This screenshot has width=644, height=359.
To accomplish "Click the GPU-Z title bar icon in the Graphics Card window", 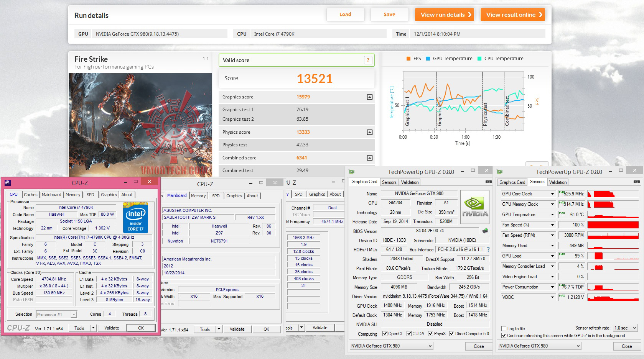I will [351, 172].
